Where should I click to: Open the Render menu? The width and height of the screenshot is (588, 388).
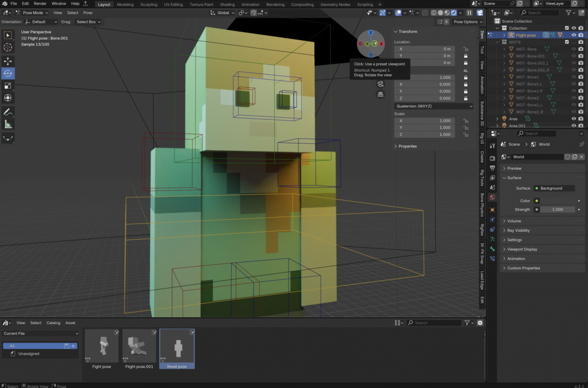[x=40, y=4]
